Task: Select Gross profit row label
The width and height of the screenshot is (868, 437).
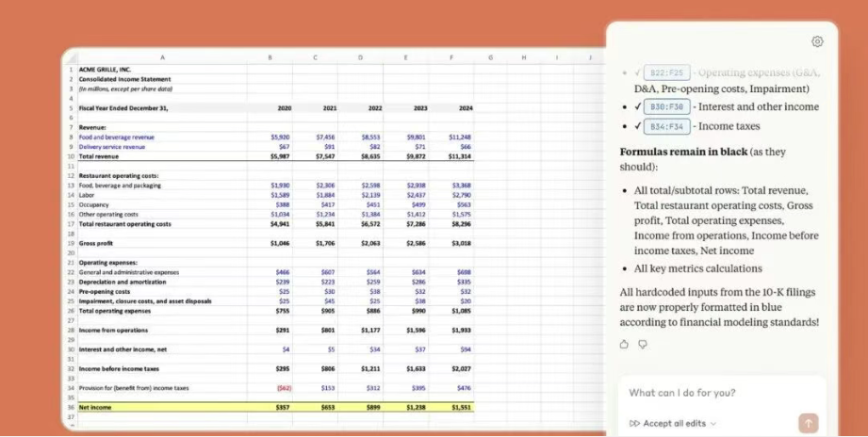Action: tap(96, 243)
